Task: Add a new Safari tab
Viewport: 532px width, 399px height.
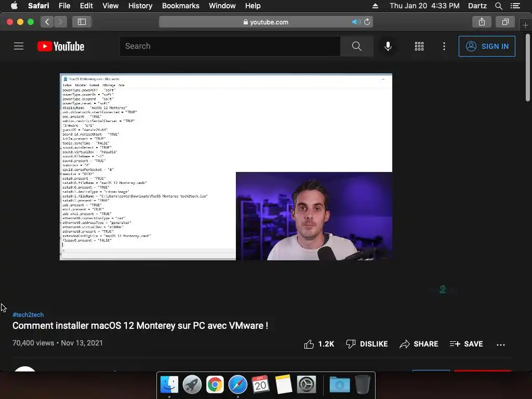Action: point(525,25)
